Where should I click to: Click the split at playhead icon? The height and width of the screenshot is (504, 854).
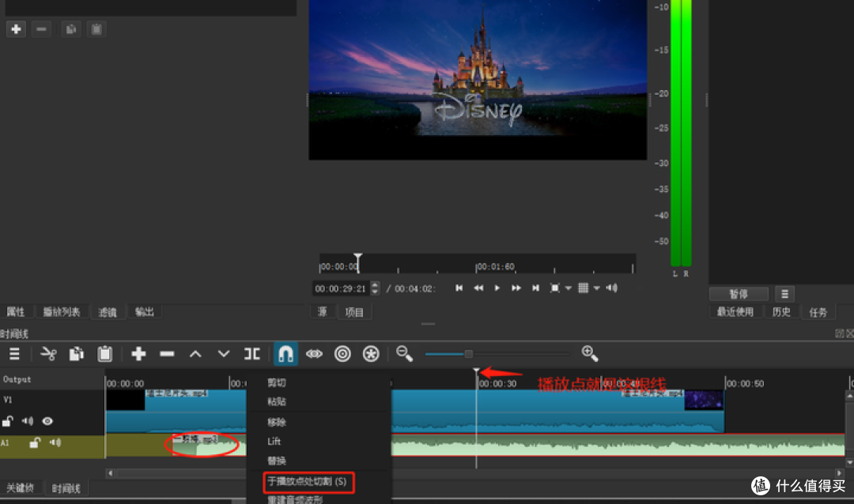click(x=252, y=354)
